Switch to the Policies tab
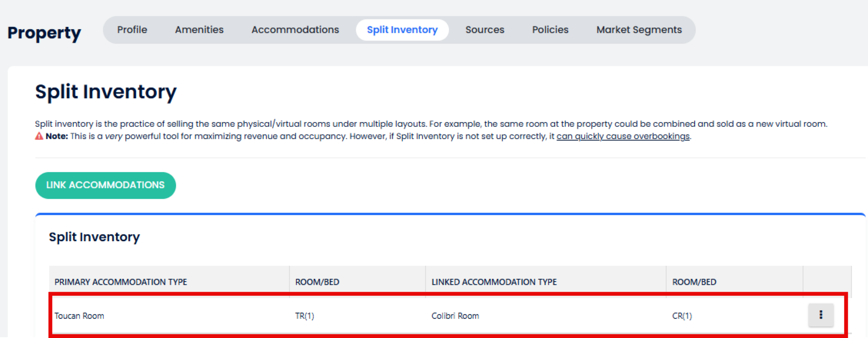This screenshot has height=338, width=868. 550,30
